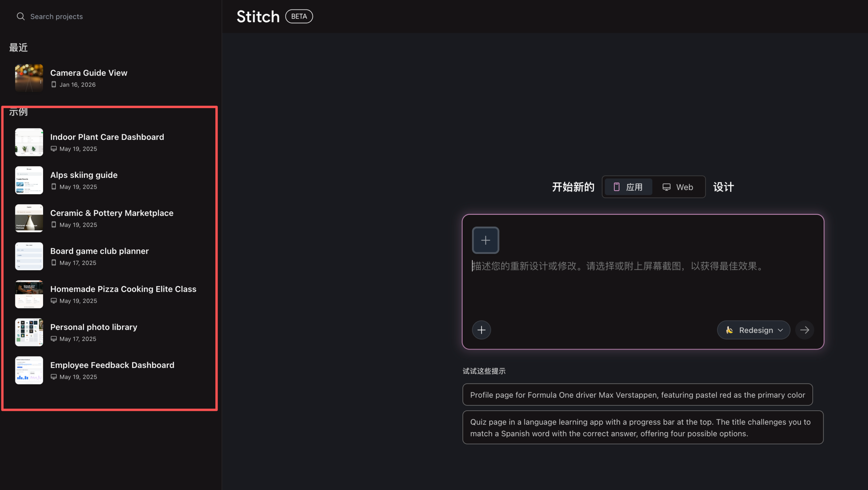The image size is (868, 490).
Task: Click the banana emoji on the Redesign button
Action: [x=729, y=330]
